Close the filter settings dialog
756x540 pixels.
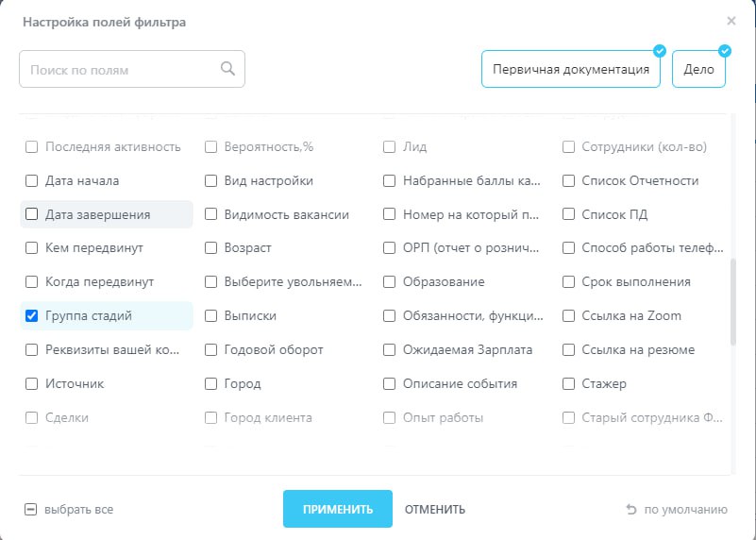point(731,21)
